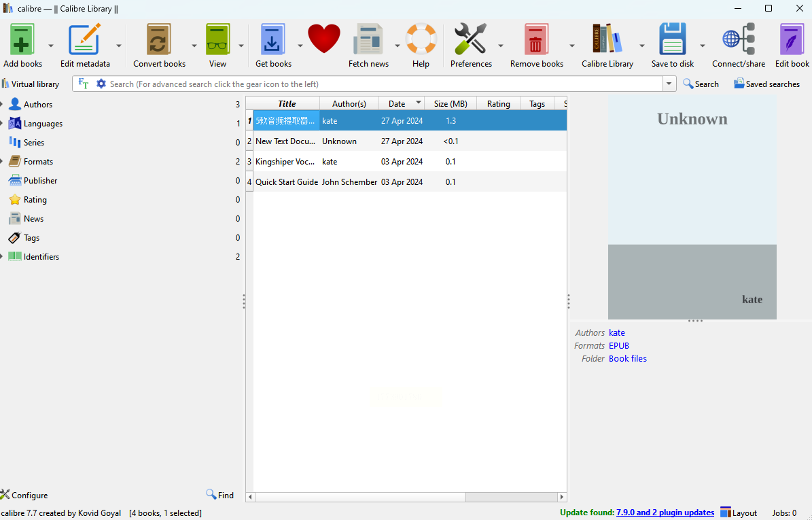Open Preferences dropdown arrow

click(501, 46)
